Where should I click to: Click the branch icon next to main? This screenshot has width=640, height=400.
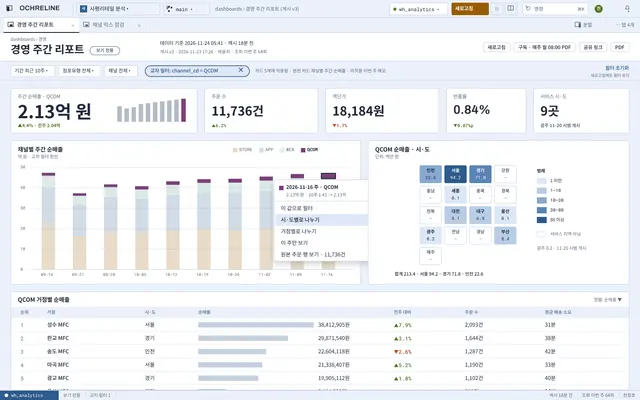(x=170, y=9)
